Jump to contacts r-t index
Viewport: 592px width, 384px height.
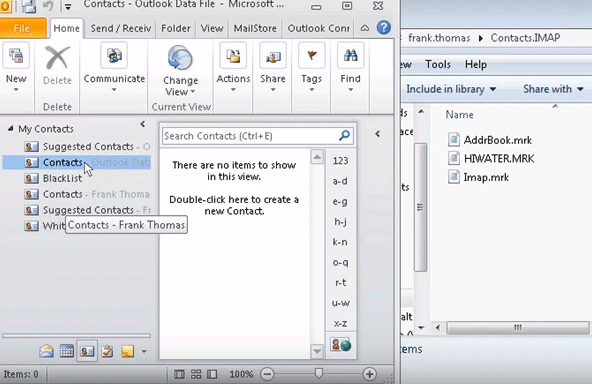pyautogui.click(x=340, y=282)
